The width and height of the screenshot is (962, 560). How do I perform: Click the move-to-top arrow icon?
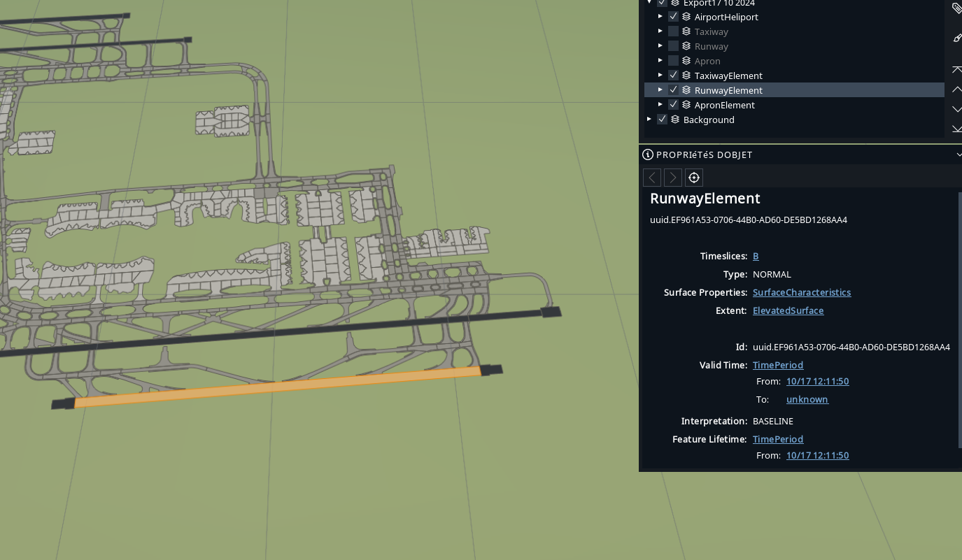(956, 69)
